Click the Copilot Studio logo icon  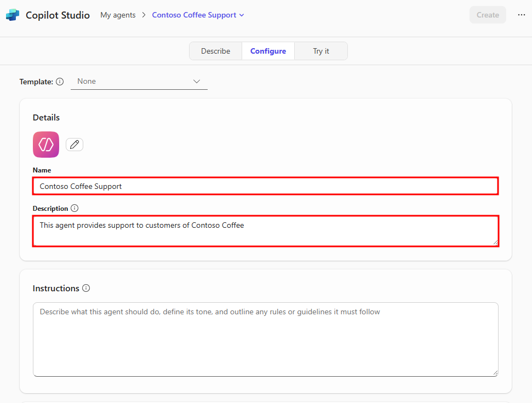(13, 15)
